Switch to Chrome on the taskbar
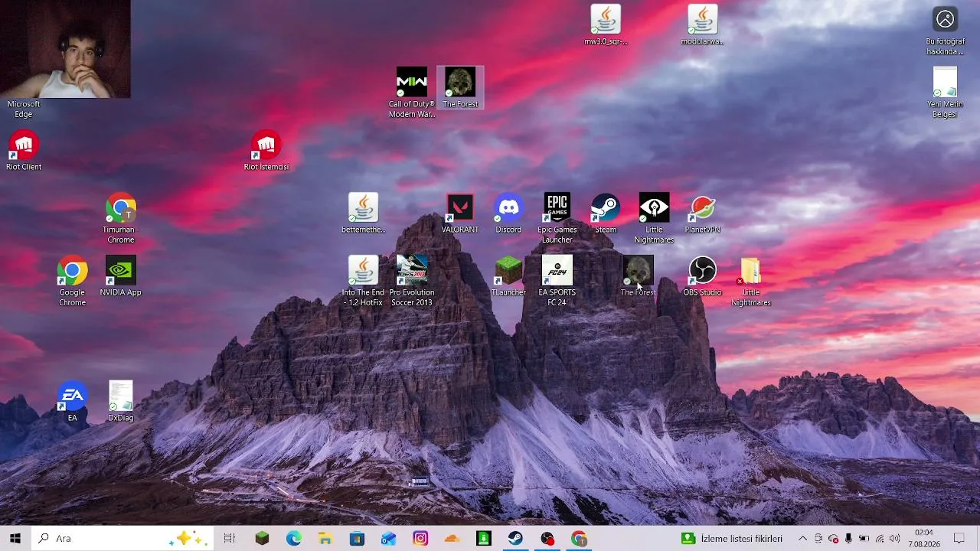Image resolution: width=980 pixels, height=551 pixels. pyautogui.click(x=579, y=539)
